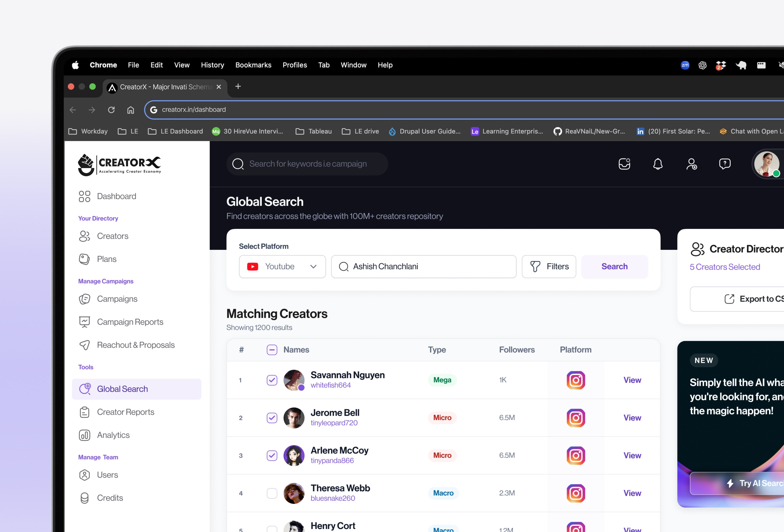784x532 pixels.
Task: Open the profile avatar in top bar
Action: [766, 164]
